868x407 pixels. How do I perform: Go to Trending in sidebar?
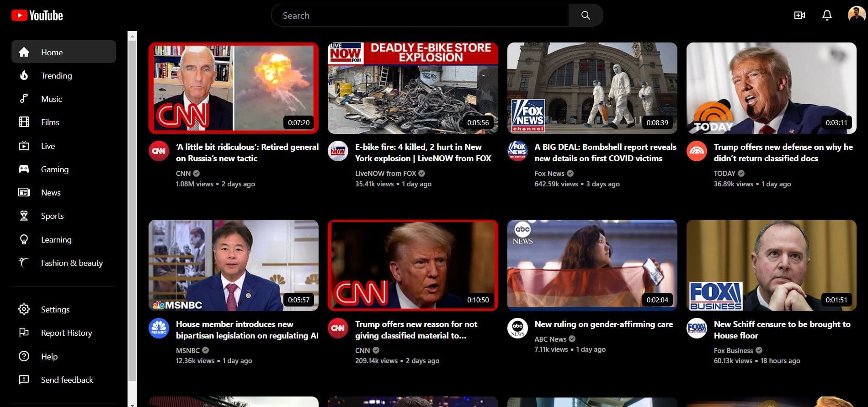point(56,75)
